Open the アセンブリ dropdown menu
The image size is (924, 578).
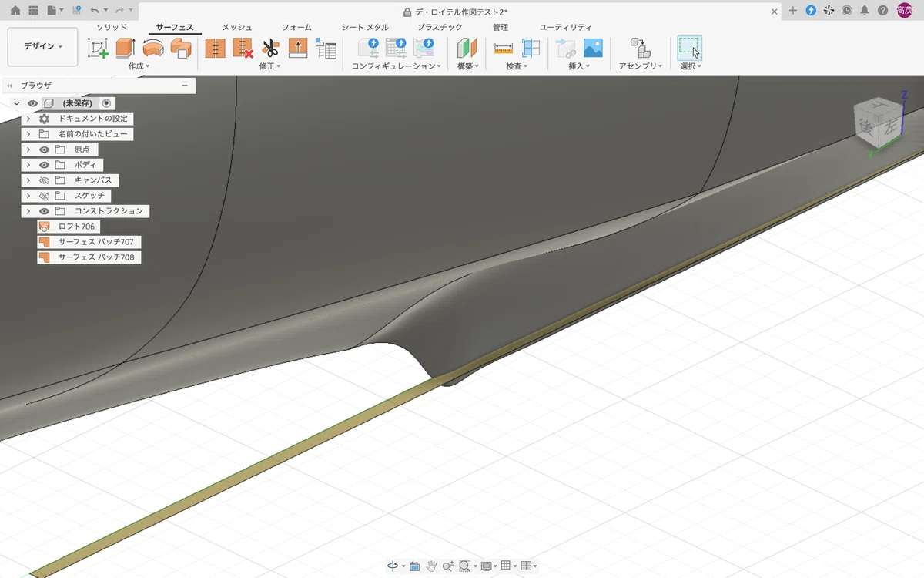(x=641, y=67)
